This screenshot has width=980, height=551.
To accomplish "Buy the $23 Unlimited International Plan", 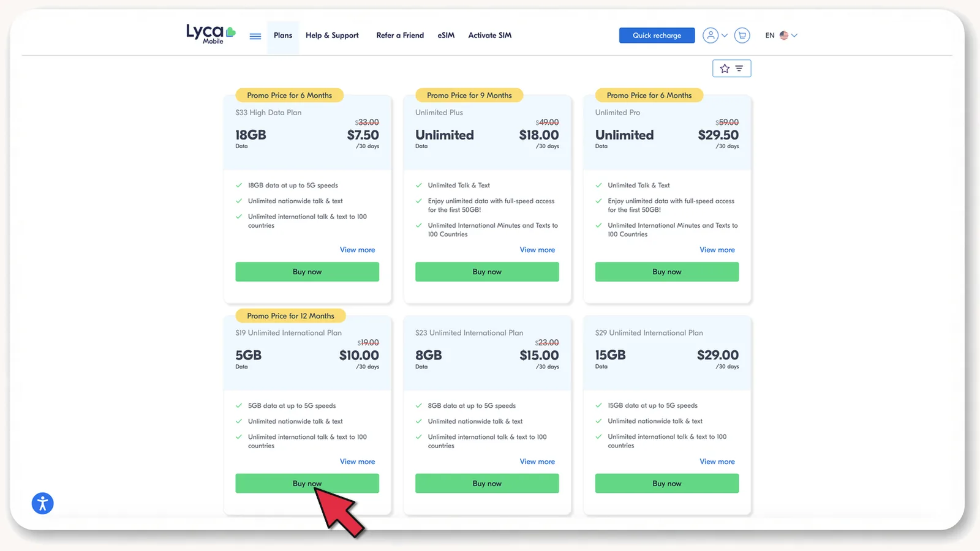I will (x=487, y=483).
